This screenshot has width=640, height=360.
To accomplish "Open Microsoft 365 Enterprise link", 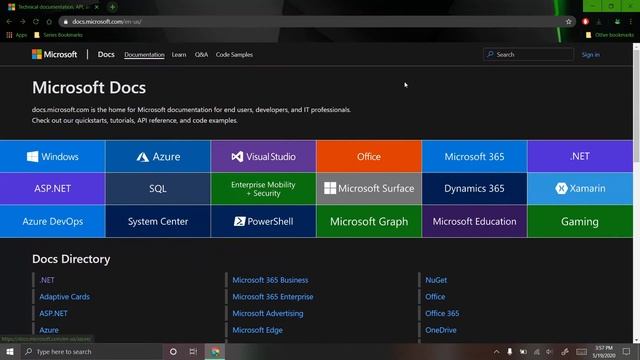I will coord(273,297).
